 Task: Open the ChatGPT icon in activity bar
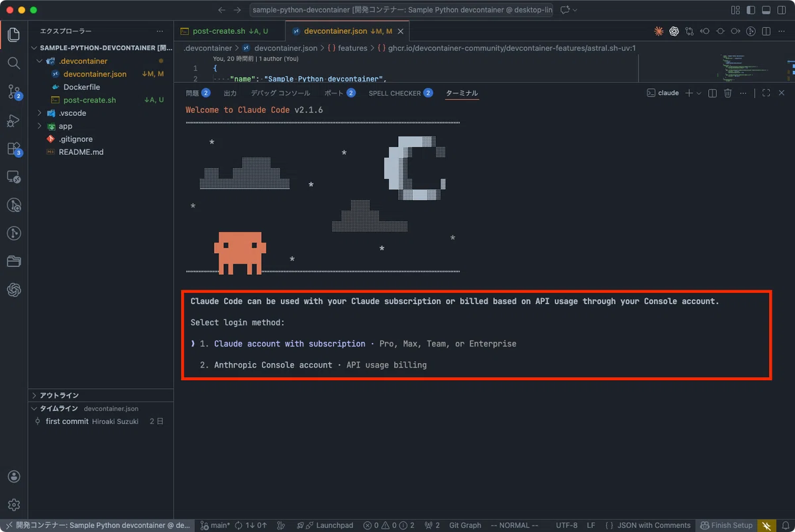(14, 290)
